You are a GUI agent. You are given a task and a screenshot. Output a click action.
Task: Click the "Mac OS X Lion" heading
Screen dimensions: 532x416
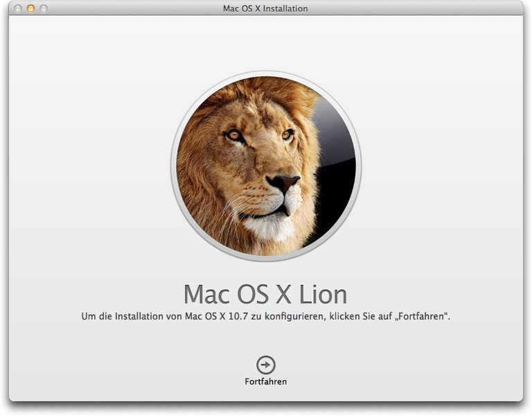coord(265,294)
